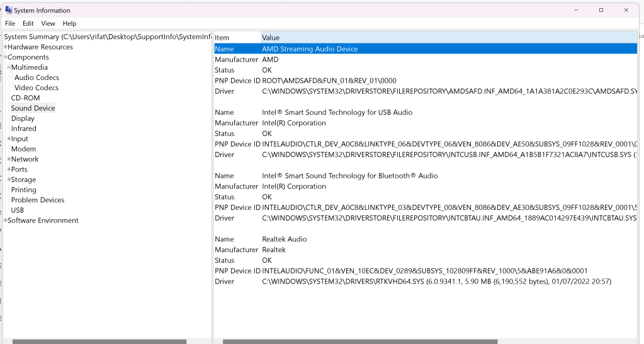Expand the Software Environment node
The image size is (644, 344).
click(x=5, y=221)
